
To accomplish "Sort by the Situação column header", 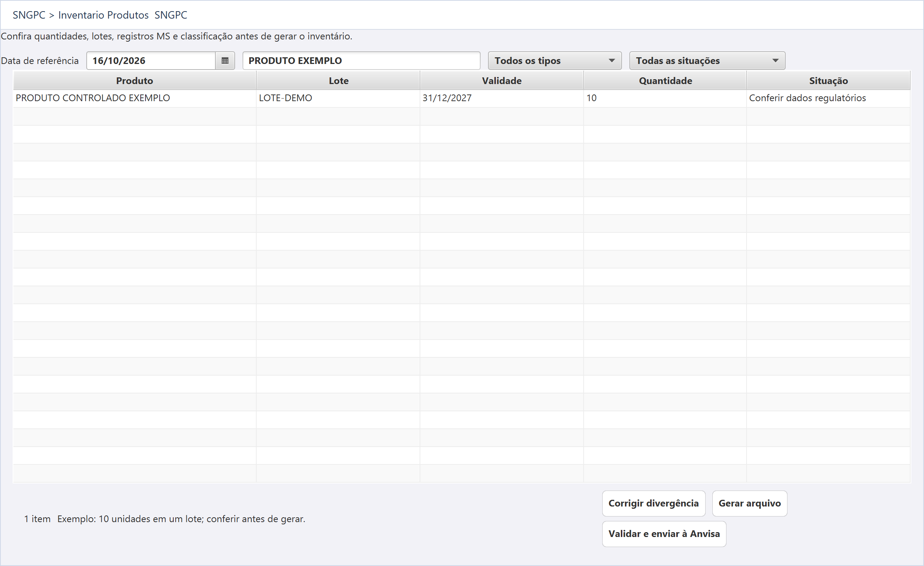I will [828, 81].
